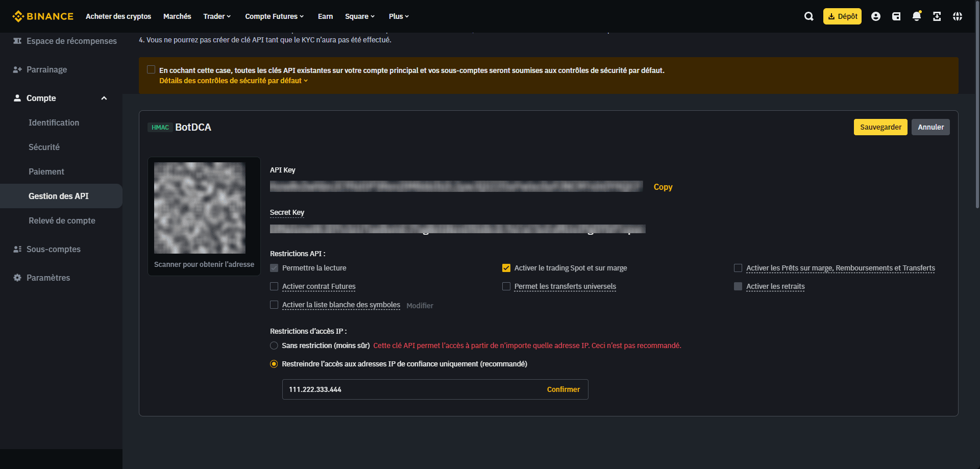Tick the default security controls checkbox
980x469 pixels.
pyautogui.click(x=151, y=70)
